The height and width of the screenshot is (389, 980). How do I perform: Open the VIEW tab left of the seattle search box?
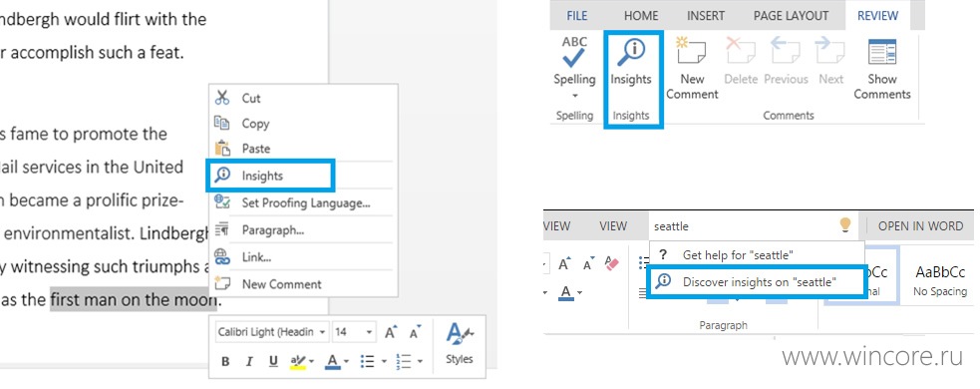[x=612, y=225]
